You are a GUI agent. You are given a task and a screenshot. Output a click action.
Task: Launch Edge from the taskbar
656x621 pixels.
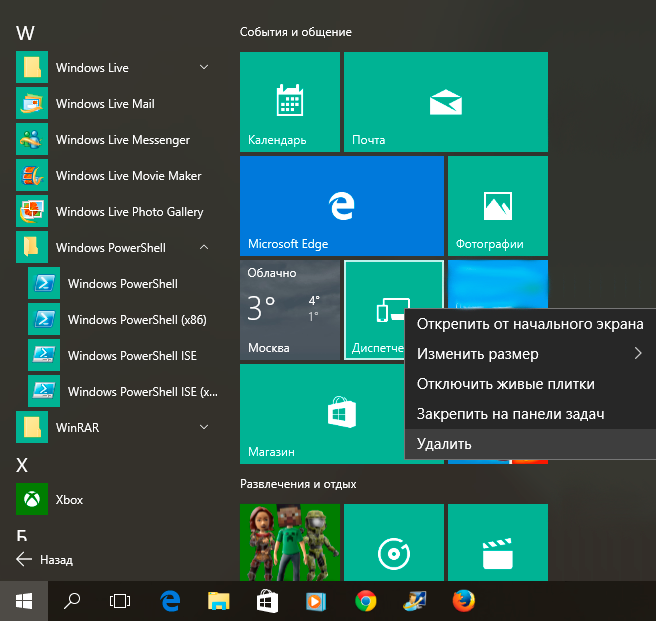coord(170,601)
